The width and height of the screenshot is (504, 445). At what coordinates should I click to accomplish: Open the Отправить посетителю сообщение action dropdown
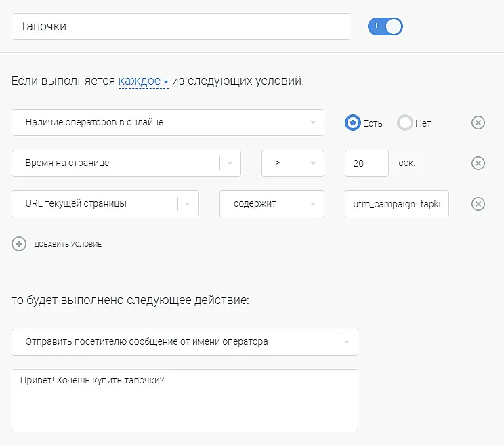tap(346, 342)
